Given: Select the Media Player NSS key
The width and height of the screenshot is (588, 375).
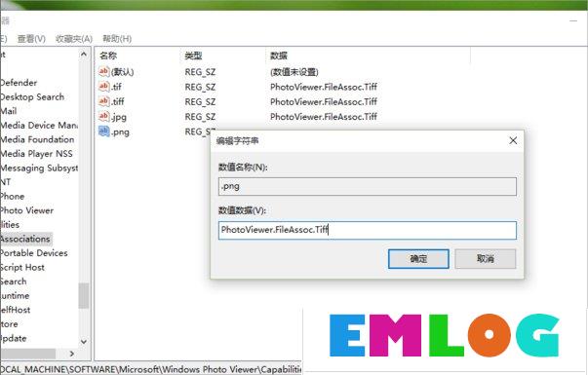Looking at the screenshot, I should [x=36, y=154].
